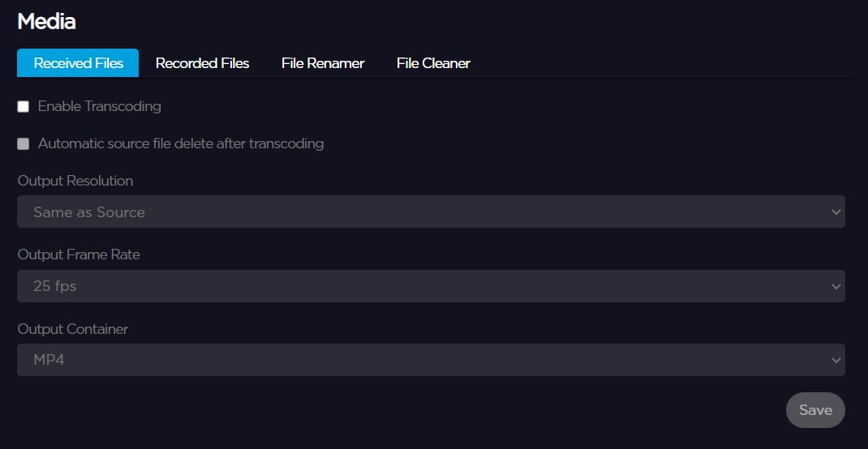The image size is (868, 449).
Task: Select the File Cleaner tab
Action: (433, 63)
